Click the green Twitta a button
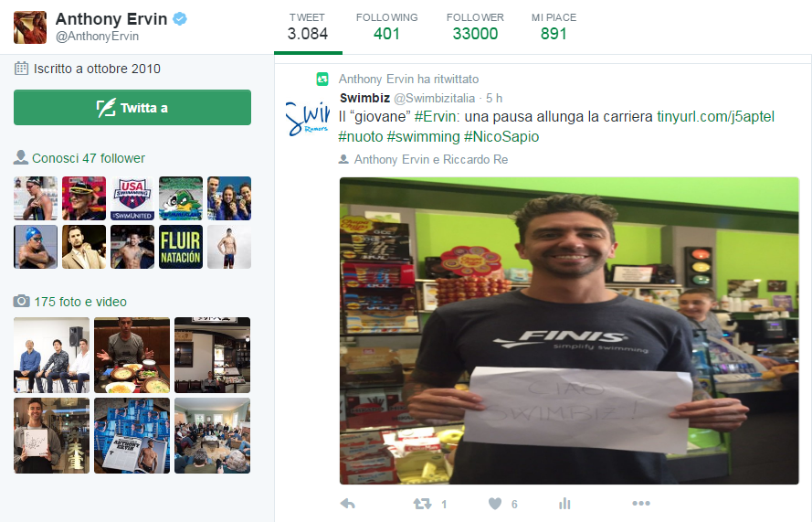Screen dimensions: 812x522 132,107
